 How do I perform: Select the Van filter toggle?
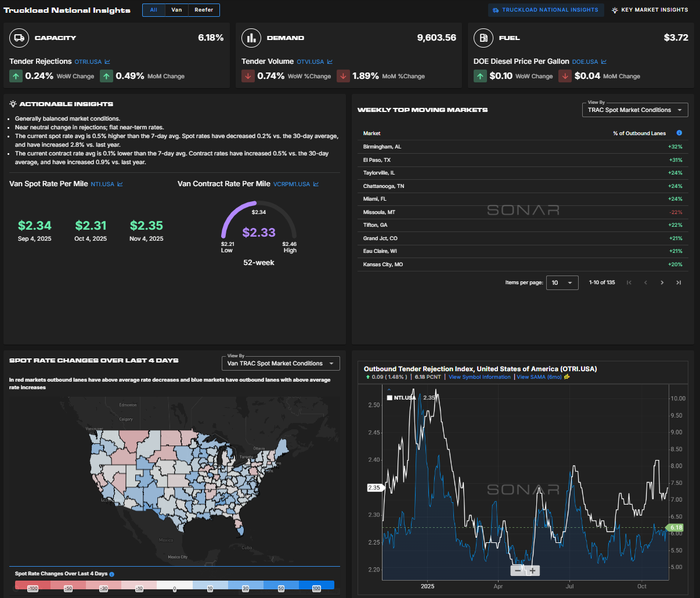click(176, 10)
